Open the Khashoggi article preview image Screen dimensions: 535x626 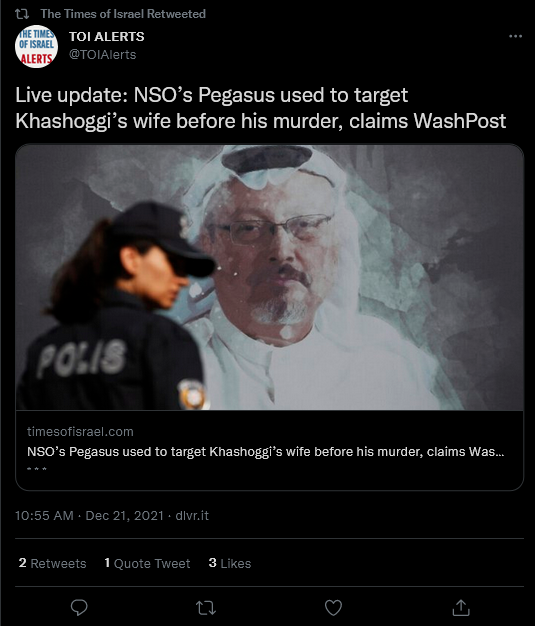point(269,277)
